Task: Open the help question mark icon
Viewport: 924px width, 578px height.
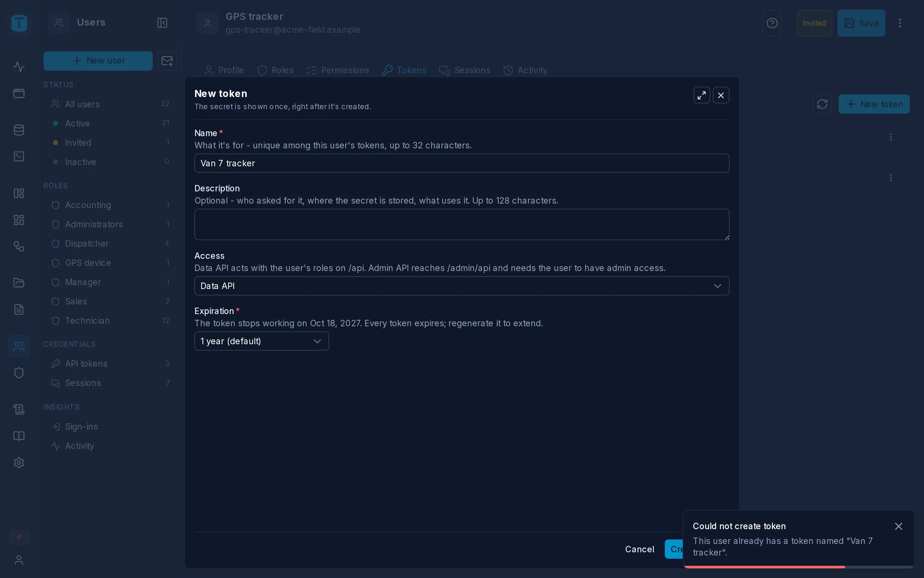Action: [x=772, y=23]
